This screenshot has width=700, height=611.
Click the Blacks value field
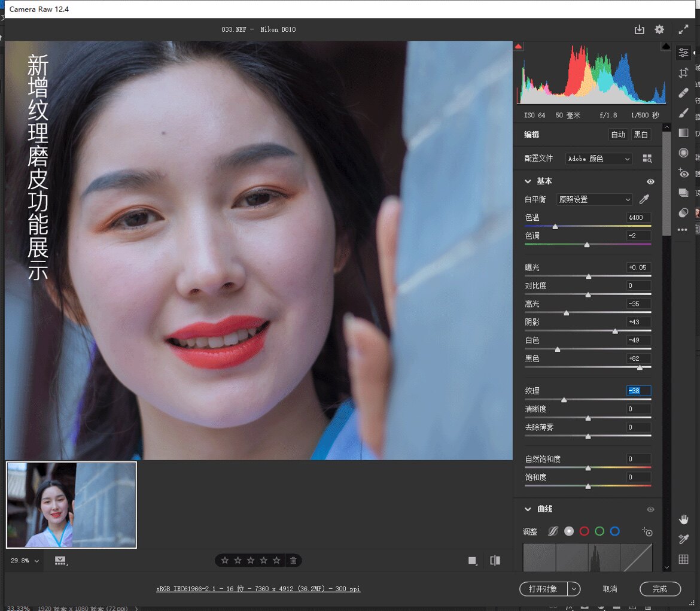click(638, 358)
